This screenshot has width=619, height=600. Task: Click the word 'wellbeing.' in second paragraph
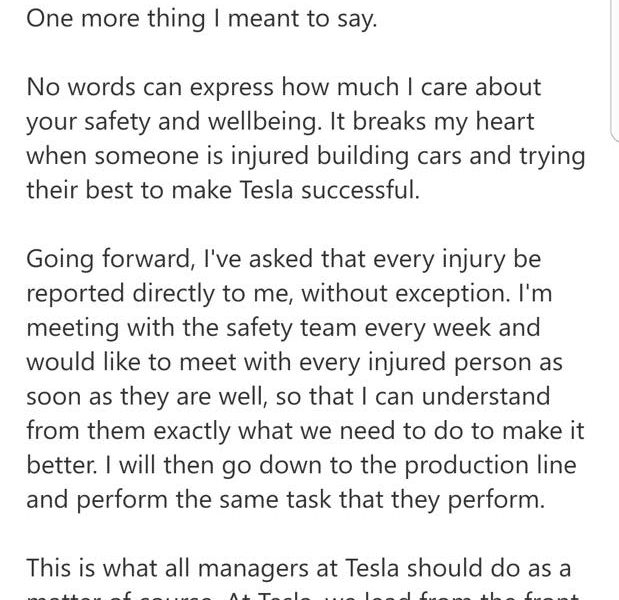point(263,122)
